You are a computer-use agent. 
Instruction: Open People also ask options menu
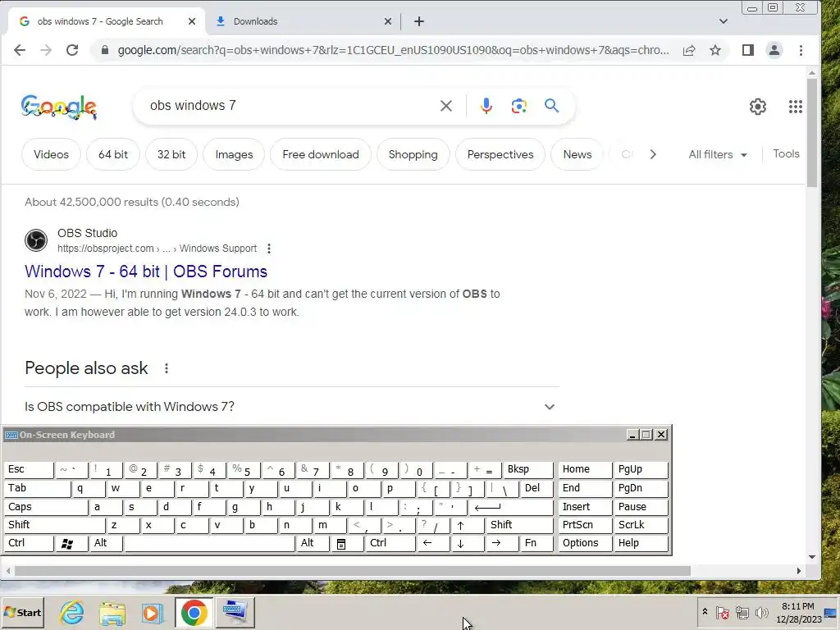[167, 368]
